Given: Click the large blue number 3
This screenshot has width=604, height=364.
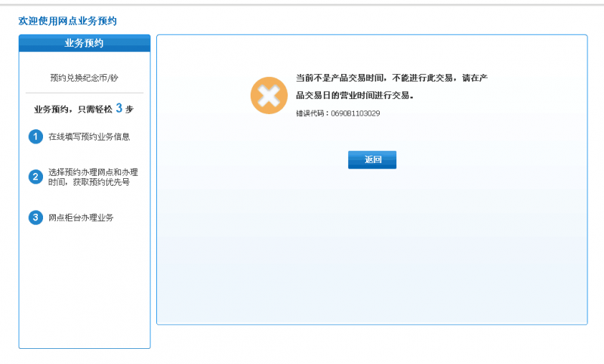Looking at the screenshot, I should tap(119, 108).
